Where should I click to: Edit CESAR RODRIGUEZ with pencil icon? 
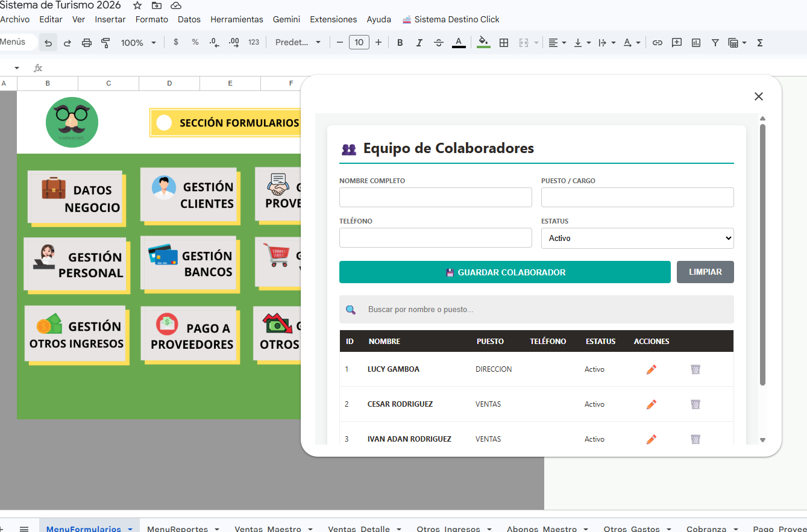click(x=651, y=404)
